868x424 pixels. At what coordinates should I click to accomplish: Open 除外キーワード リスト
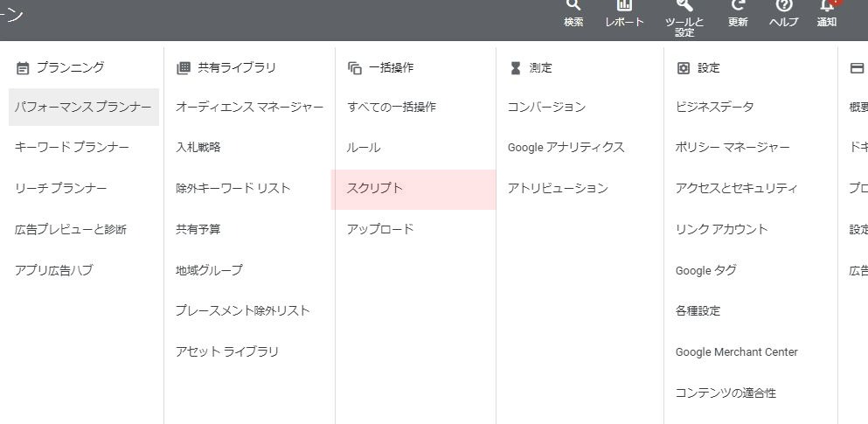233,189
